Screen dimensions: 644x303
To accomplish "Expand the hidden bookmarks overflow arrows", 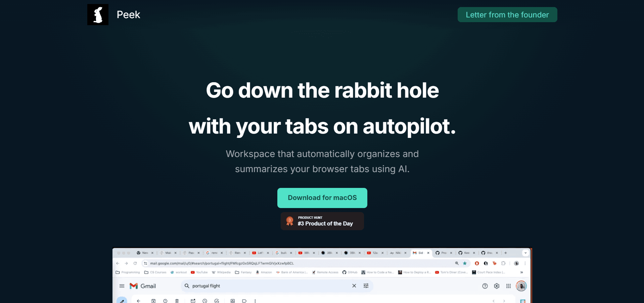I will click(521, 272).
